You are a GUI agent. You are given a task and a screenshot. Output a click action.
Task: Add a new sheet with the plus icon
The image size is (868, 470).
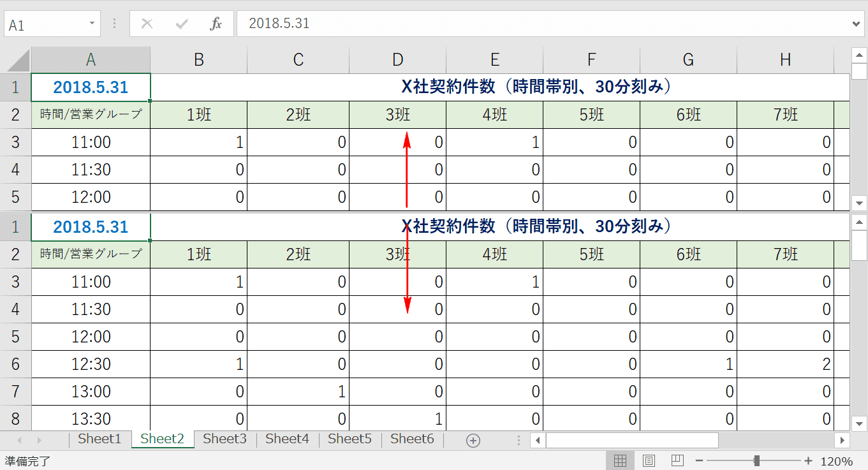tap(473, 440)
